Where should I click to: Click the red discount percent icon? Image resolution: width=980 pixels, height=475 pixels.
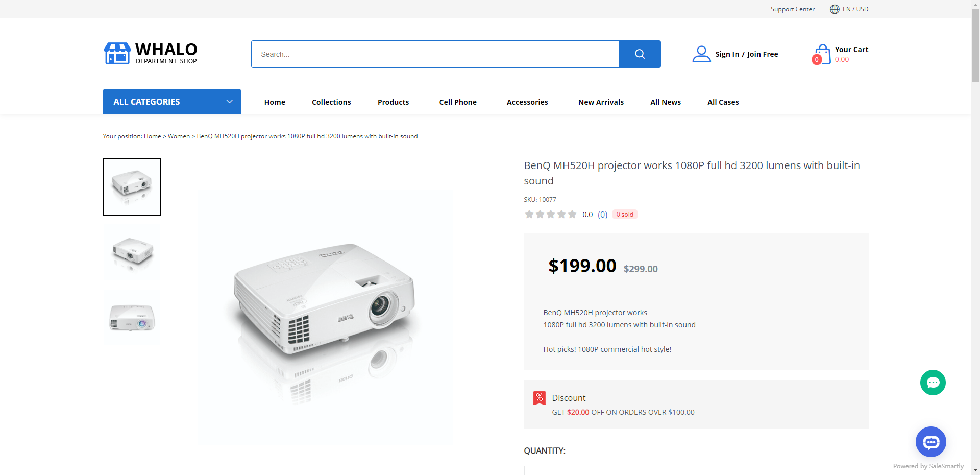(539, 398)
